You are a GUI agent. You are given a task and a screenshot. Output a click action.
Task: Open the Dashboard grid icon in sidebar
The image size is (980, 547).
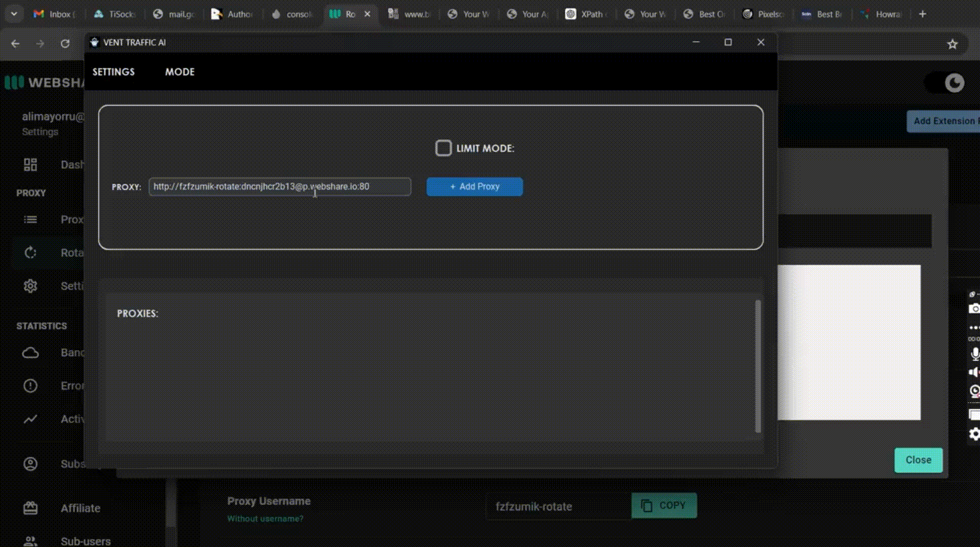coord(30,165)
